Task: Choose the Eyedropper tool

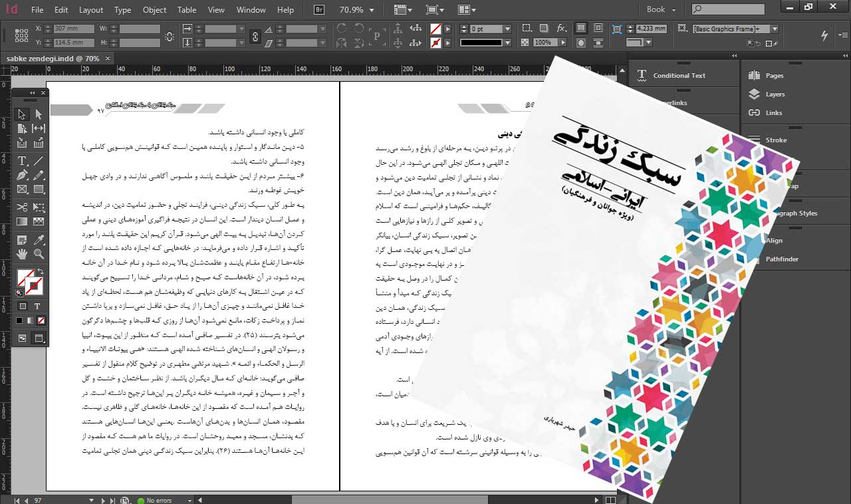Action: tap(39, 239)
